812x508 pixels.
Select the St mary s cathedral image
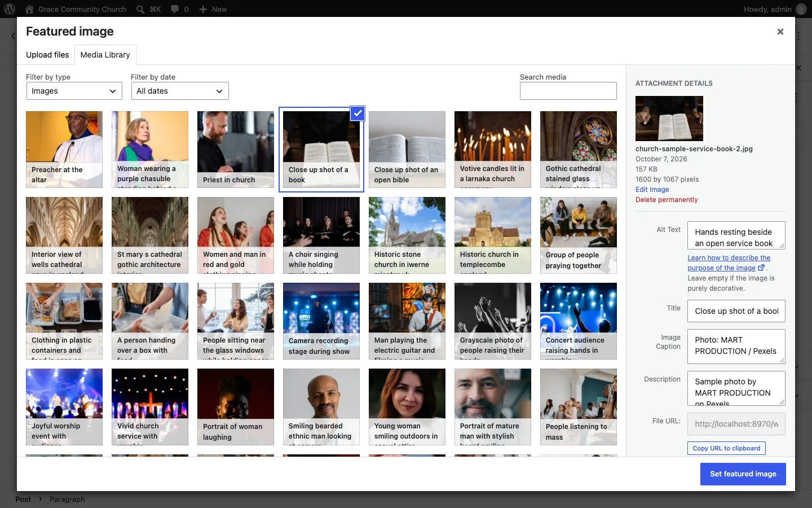[150, 235]
